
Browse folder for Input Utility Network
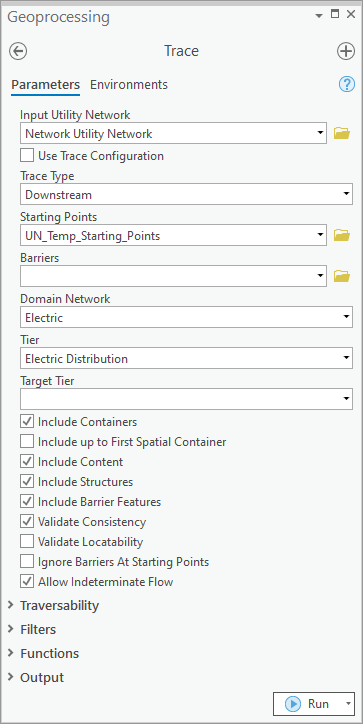[x=342, y=133]
